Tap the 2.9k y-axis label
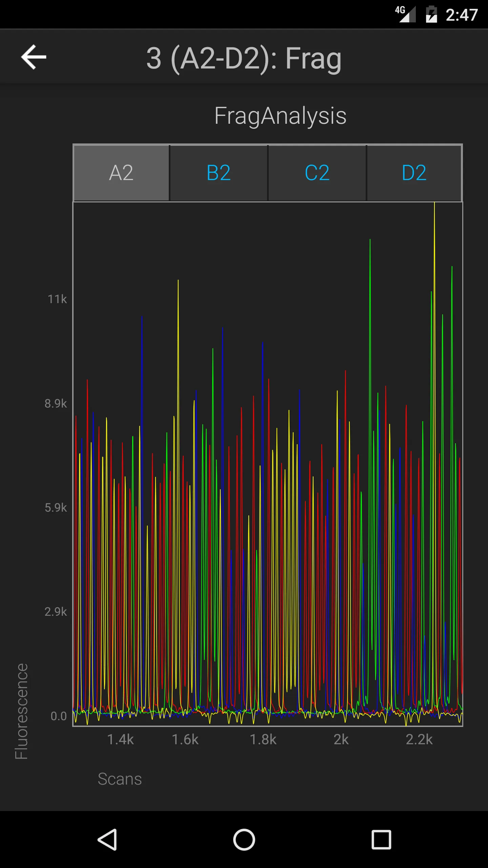 tap(56, 612)
